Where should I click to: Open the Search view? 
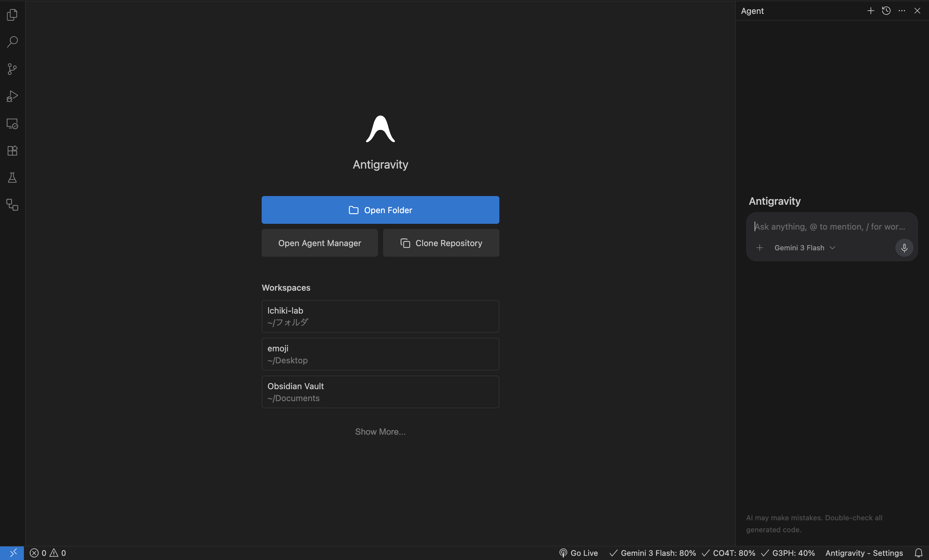[12, 42]
